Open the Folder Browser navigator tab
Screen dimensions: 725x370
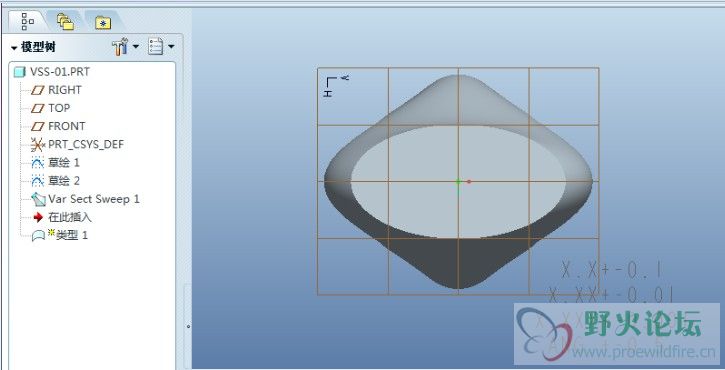65,21
